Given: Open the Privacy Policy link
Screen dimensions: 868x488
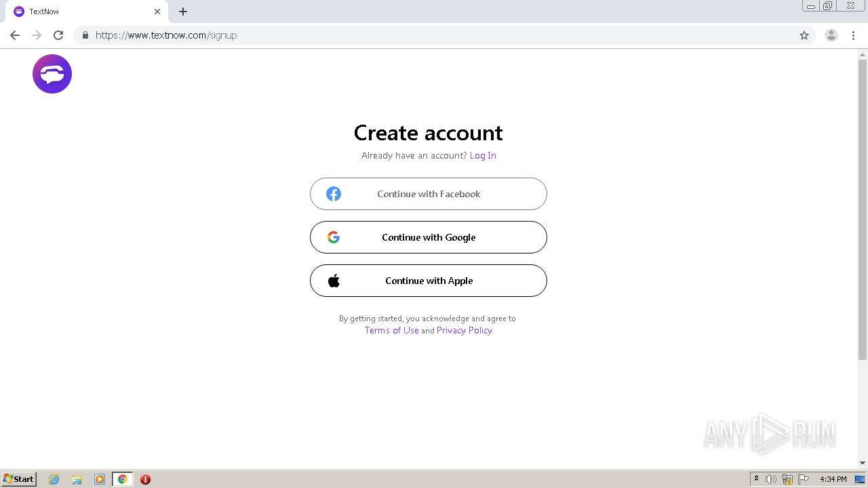Looking at the screenshot, I should pyautogui.click(x=465, y=330).
